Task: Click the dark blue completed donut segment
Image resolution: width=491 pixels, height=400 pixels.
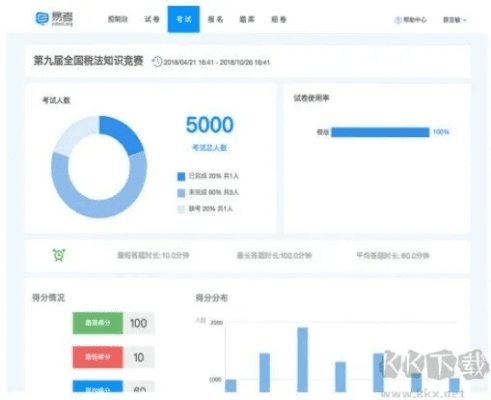Action: 123,134
